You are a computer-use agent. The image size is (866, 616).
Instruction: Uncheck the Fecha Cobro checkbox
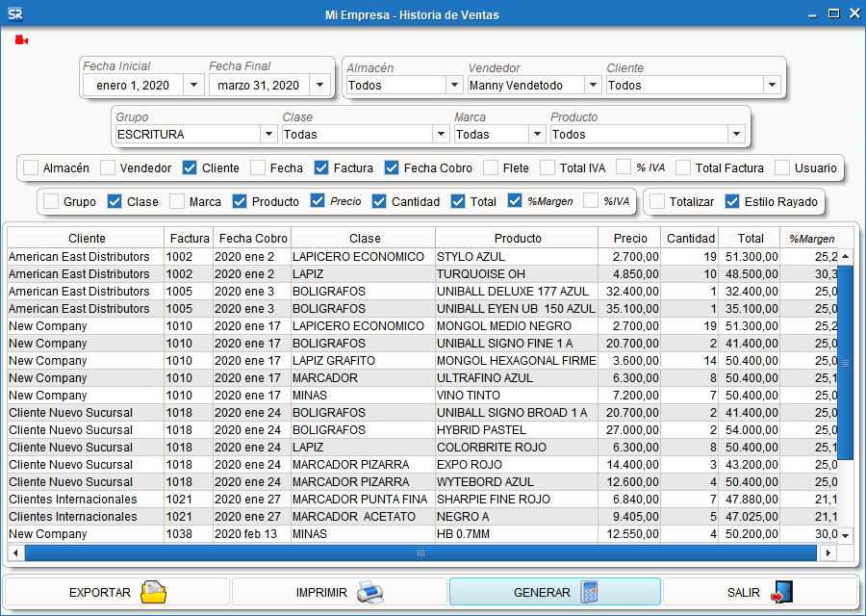pos(392,167)
